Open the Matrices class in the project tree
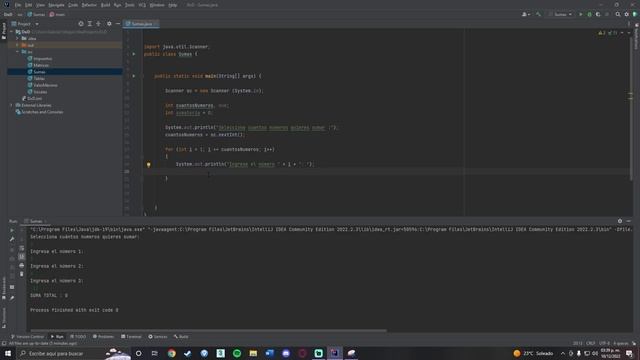The height and width of the screenshot is (360, 640). (x=41, y=65)
